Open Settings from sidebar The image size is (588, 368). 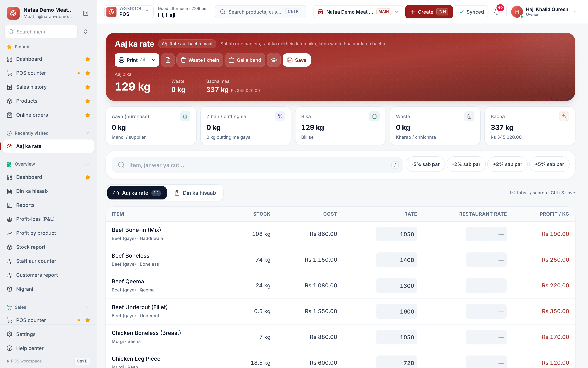pyautogui.click(x=48, y=334)
